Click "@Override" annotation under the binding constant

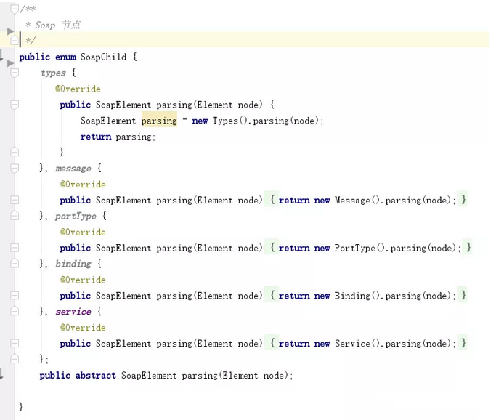pos(83,280)
